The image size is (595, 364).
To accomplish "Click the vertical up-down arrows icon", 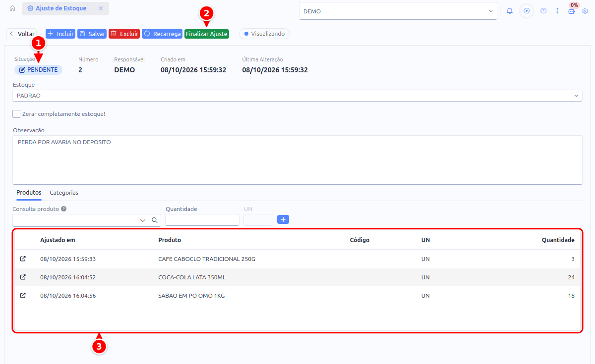I will click(x=557, y=11).
